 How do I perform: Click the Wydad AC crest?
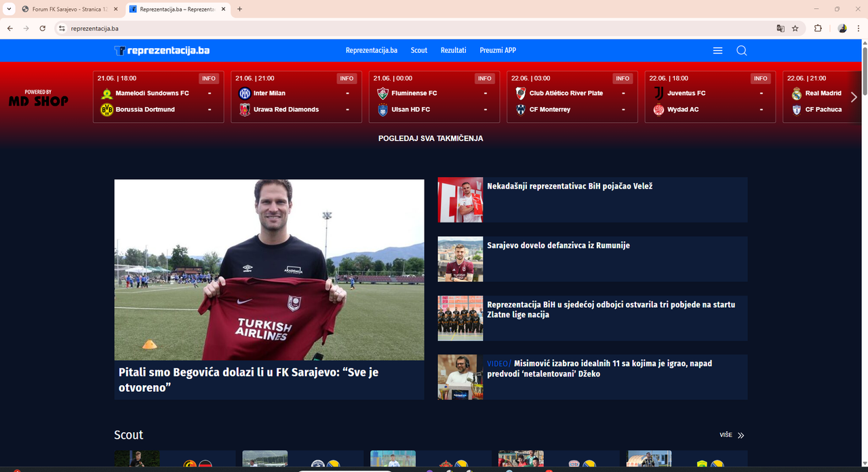pyautogui.click(x=659, y=110)
